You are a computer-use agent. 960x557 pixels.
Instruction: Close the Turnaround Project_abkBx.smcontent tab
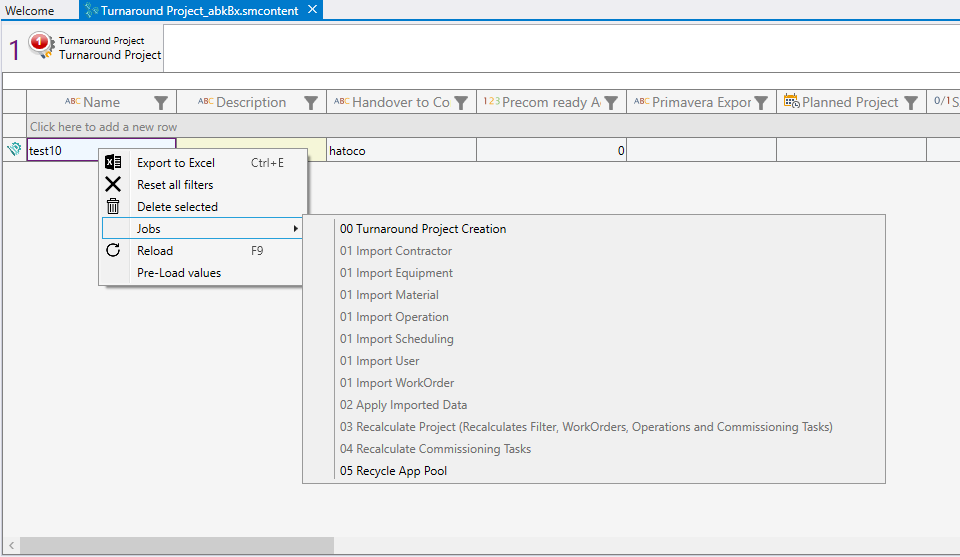tap(312, 10)
